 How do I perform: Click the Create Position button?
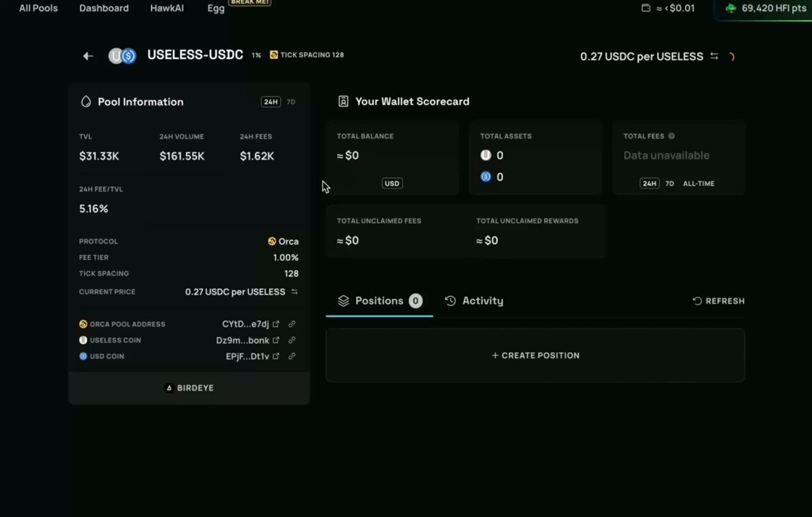pyautogui.click(x=535, y=355)
